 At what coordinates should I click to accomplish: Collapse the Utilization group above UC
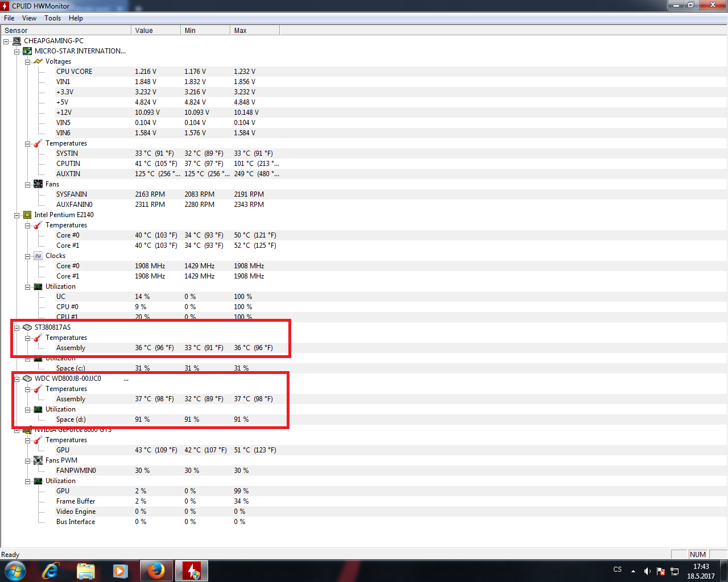[x=27, y=286]
